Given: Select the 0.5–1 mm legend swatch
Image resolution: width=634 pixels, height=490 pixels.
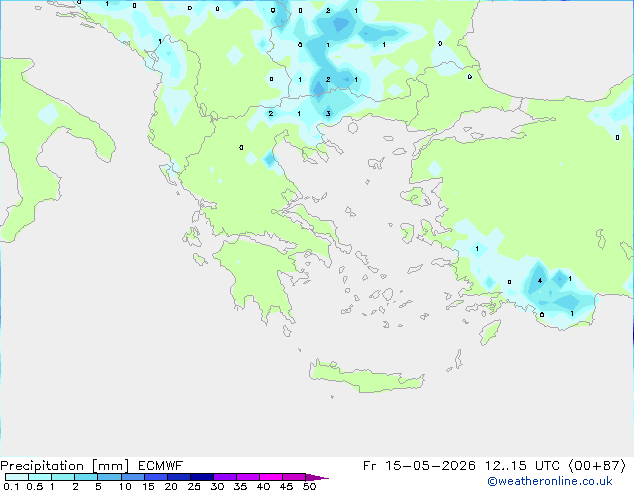Looking at the screenshot, I should click(40, 477).
